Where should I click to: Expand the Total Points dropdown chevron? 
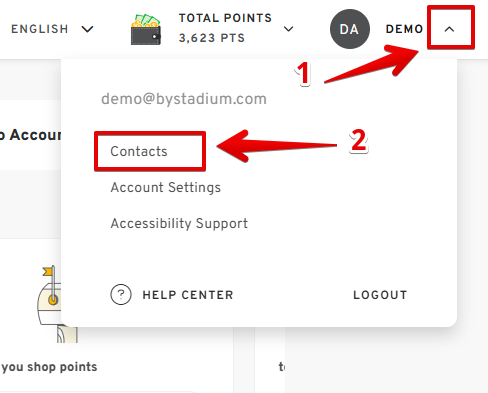tap(288, 29)
